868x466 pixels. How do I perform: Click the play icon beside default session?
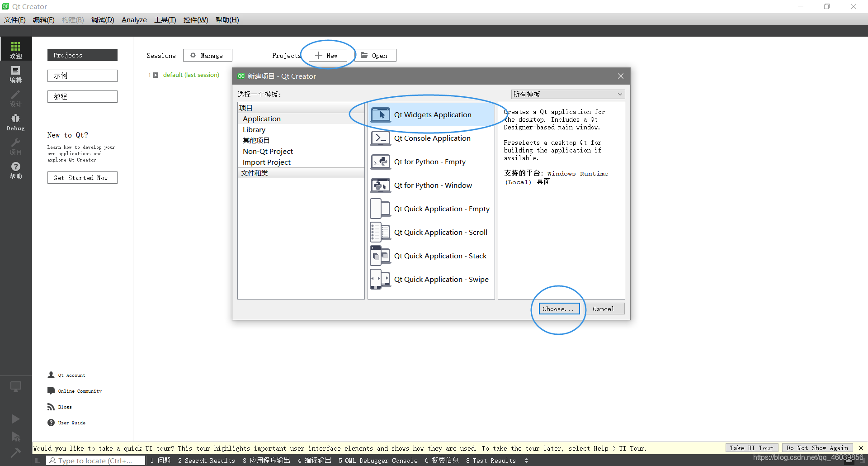(156, 75)
